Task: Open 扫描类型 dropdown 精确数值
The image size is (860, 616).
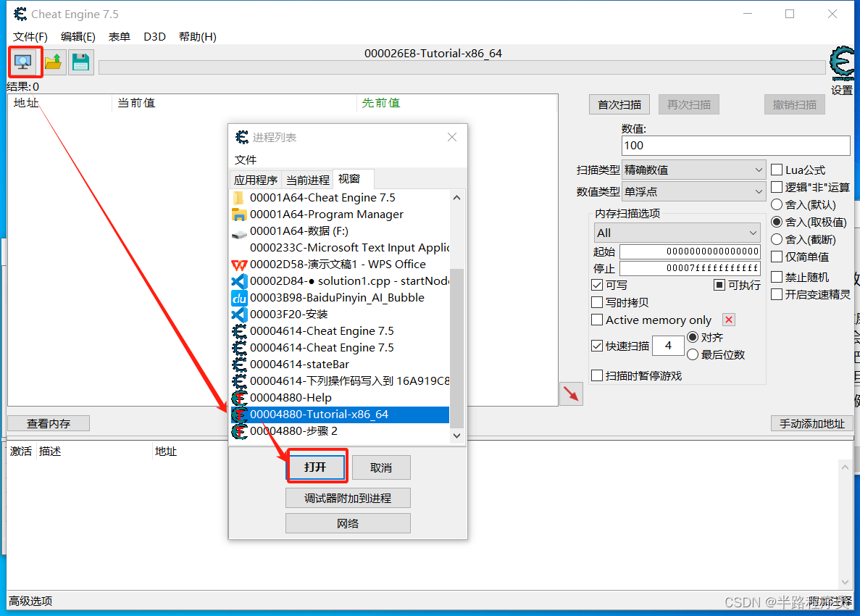Action: [x=694, y=170]
